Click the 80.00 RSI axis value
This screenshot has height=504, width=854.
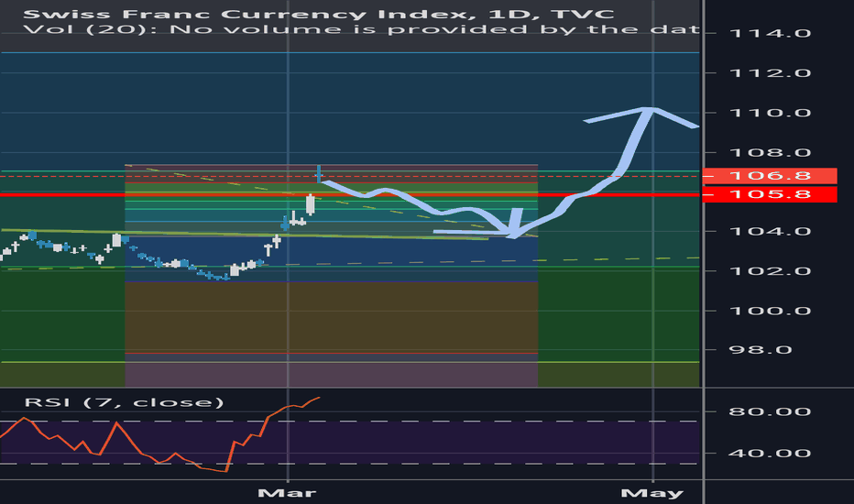[x=770, y=411]
